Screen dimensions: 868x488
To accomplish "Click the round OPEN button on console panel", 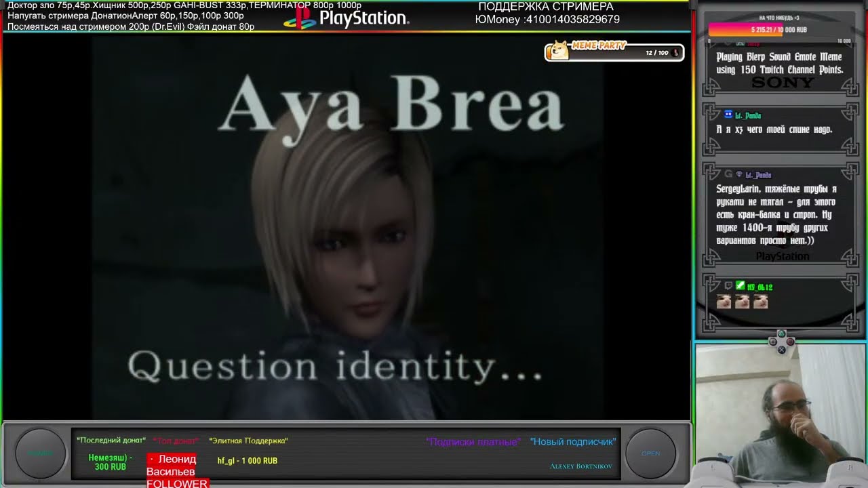I will pos(650,453).
